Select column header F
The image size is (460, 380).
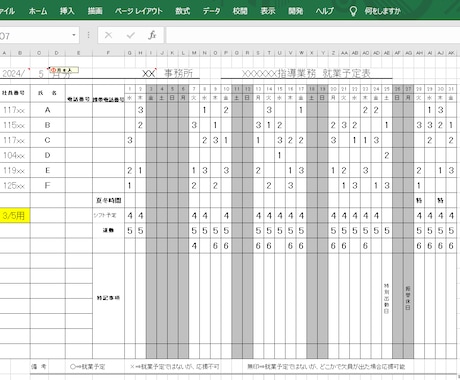click(108, 53)
